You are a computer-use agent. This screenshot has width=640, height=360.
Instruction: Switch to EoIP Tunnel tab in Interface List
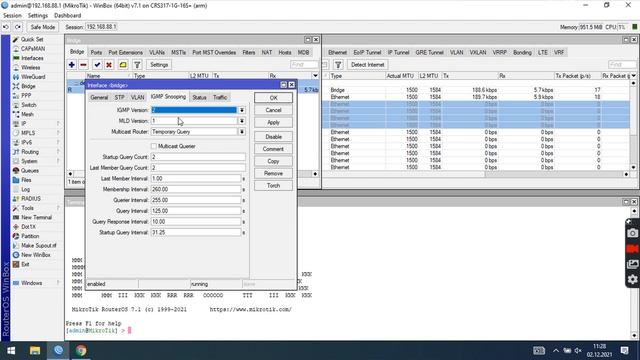[x=367, y=53]
